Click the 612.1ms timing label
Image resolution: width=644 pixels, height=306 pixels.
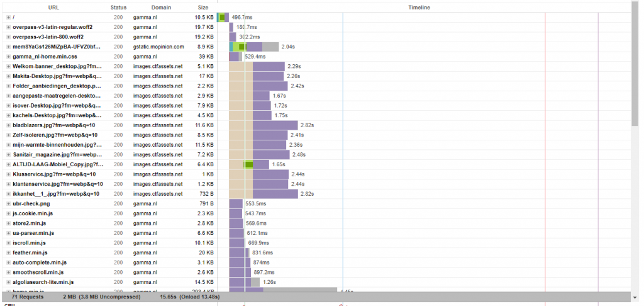(257, 233)
